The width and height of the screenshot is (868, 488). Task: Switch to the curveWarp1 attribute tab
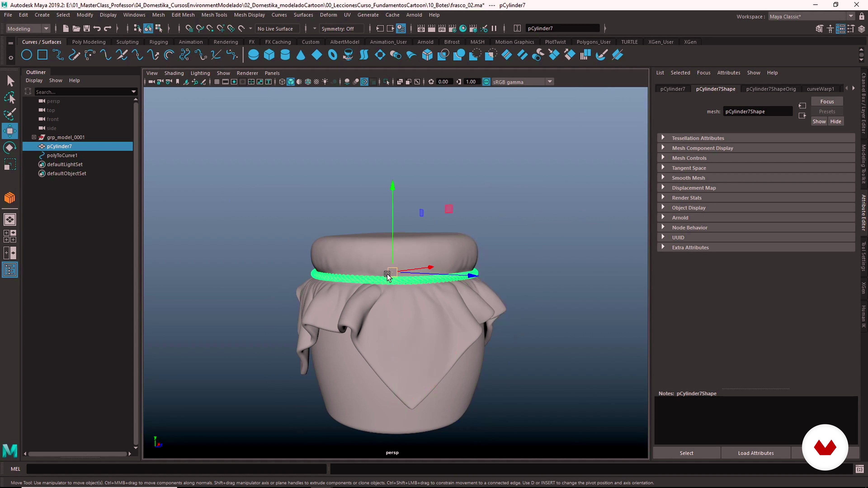[820, 89]
